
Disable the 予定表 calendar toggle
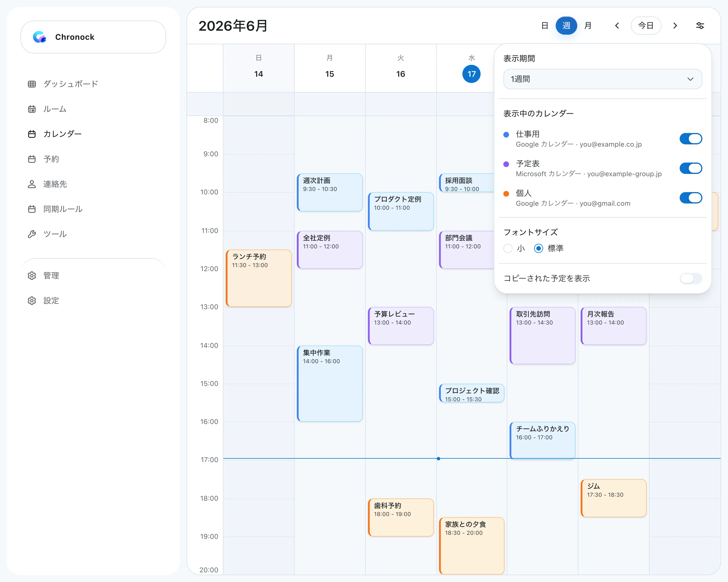click(x=690, y=168)
